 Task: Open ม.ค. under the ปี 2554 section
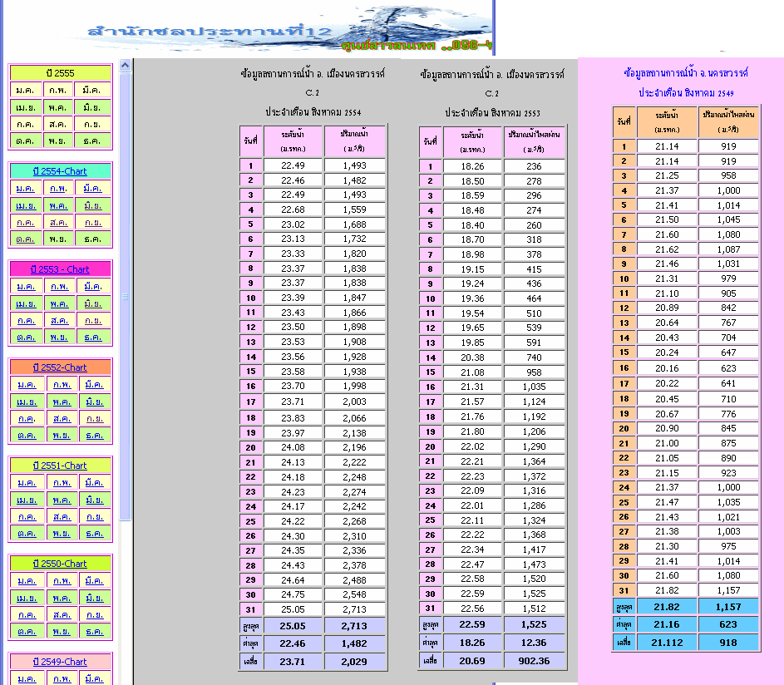(x=26, y=189)
